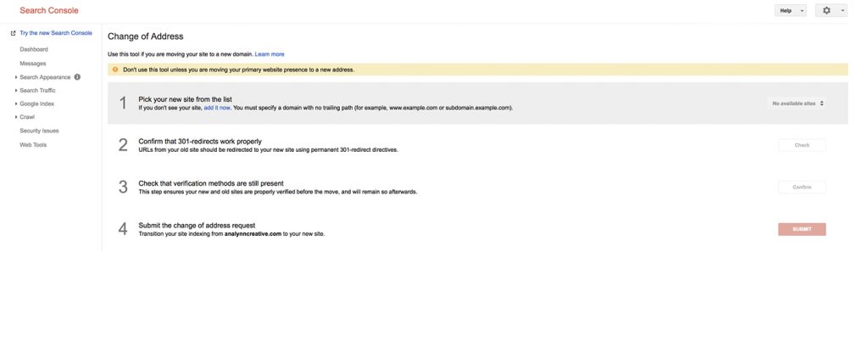Screen dimensions: 868x341
Task: Open the Help dropdown
Action: [x=790, y=11]
